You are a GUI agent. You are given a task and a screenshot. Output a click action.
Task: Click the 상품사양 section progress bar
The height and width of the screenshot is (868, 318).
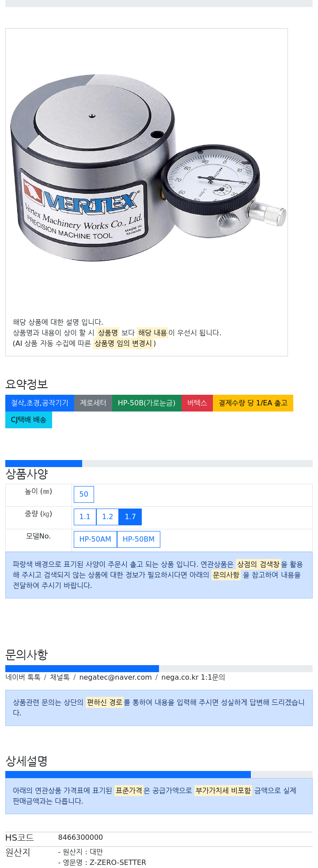pos(159,464)
